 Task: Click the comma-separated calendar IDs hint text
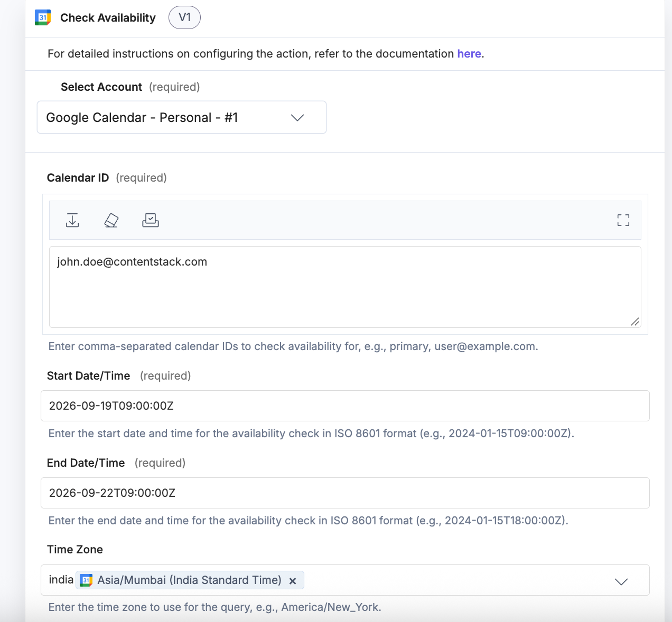click(293, 346)
